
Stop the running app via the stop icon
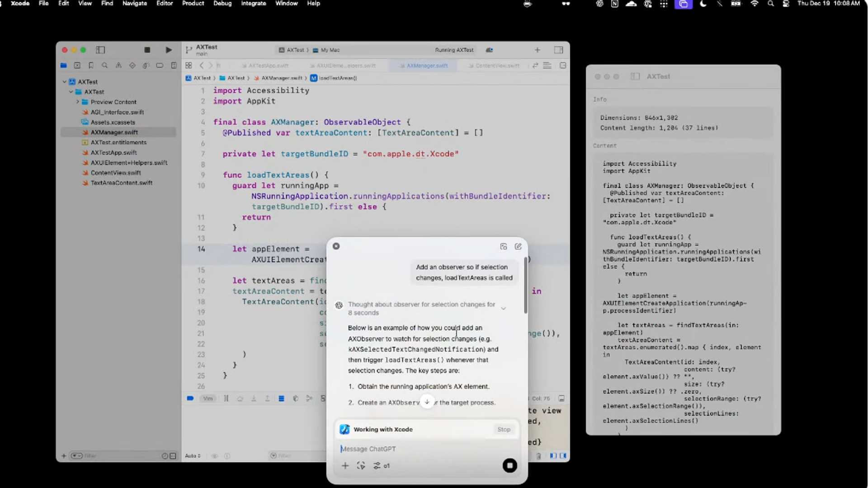pyautogui.click(x=147, y=50)
